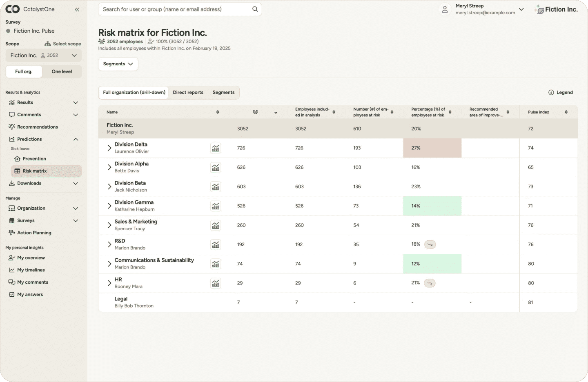Open employee count column dropdown arrow

point(276,113)
